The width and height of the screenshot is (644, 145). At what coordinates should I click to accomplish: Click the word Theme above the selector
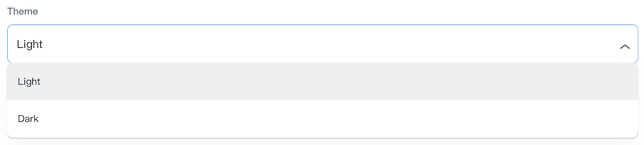click(23, 11)
